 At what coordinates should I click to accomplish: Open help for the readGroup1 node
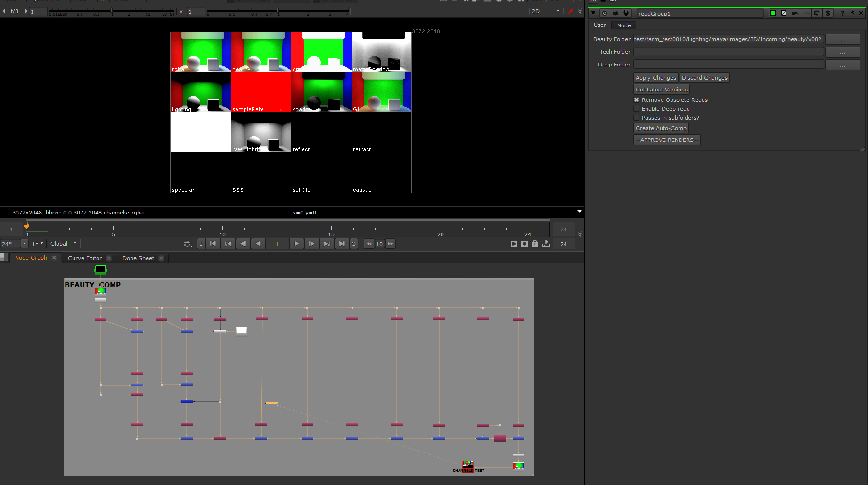[842, 13]
